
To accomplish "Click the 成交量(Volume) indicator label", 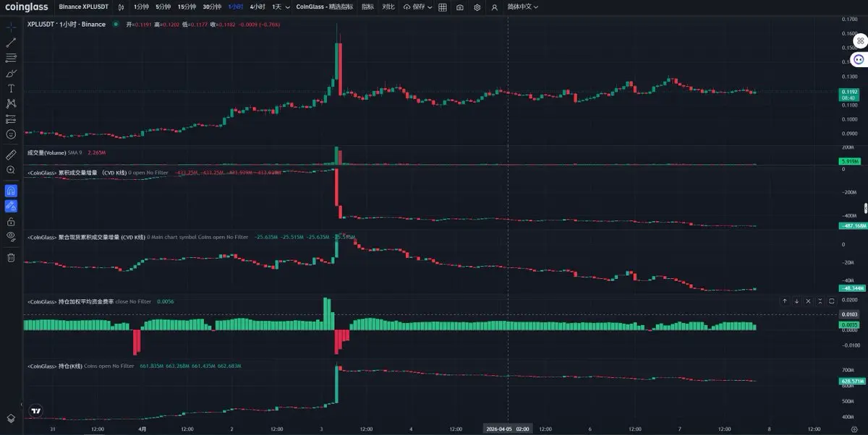I will coord(46,152).
